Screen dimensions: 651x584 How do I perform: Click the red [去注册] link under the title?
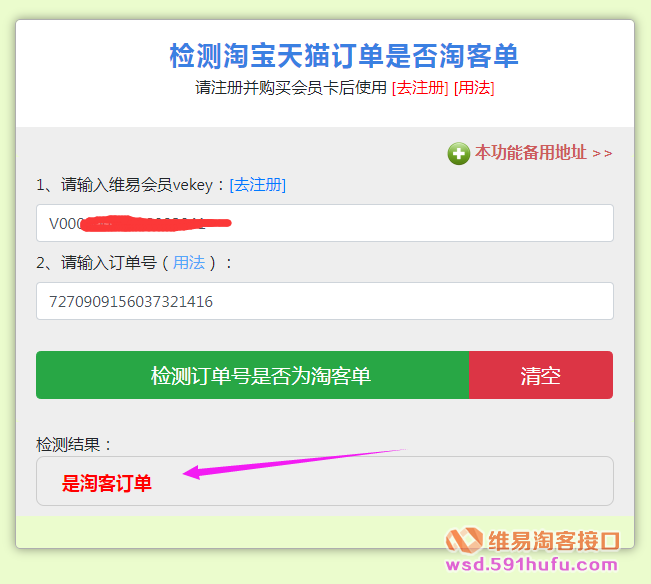(x=420, y=88)
